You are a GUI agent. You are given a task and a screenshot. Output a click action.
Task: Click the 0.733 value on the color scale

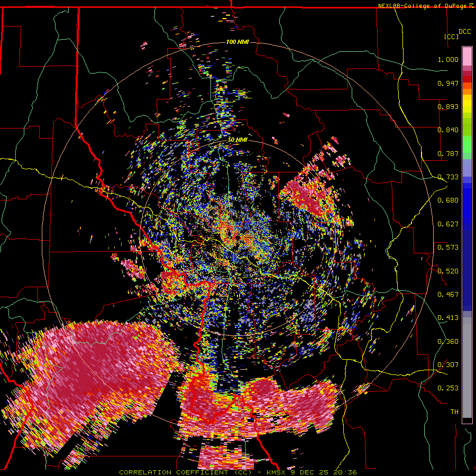pyautogui.click(x=448, y=177)
